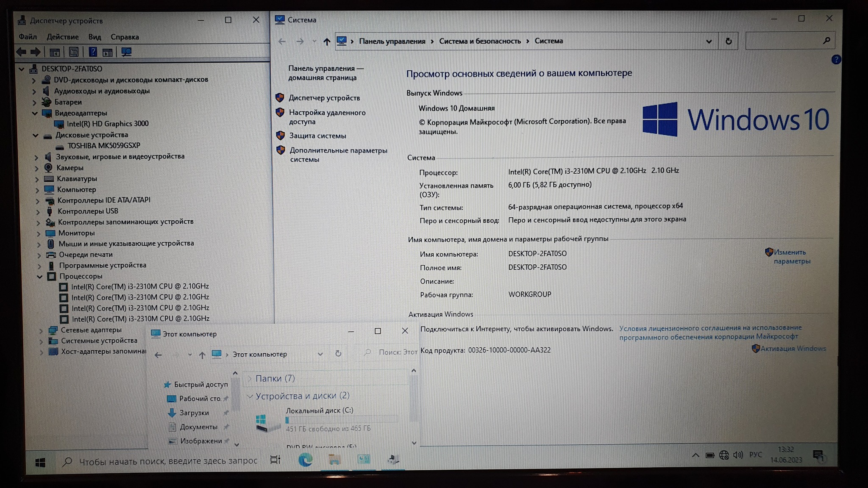The width and height of the screenshot is (868, 488).
Task: Open File Explorer from the taskbar
Action: 334,460
